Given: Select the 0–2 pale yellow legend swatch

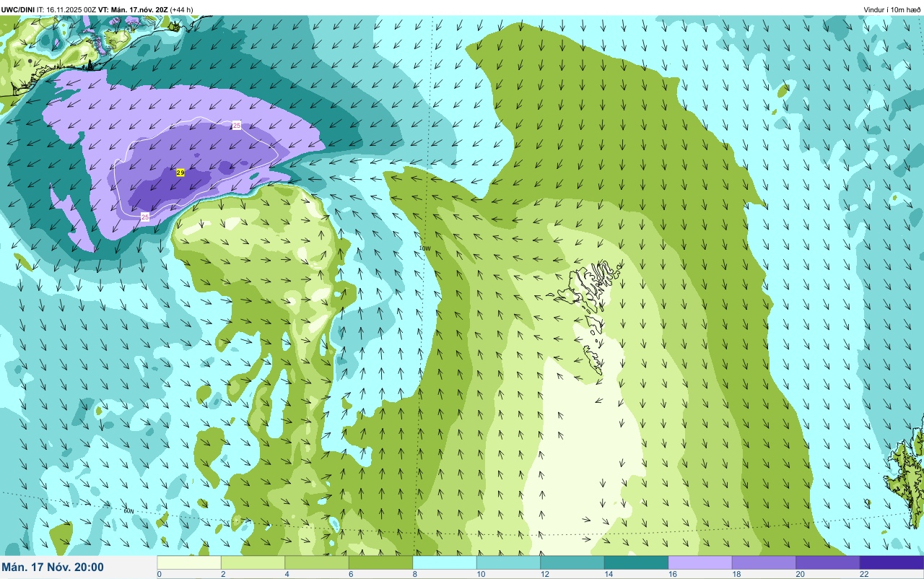Looking at the screenshot, I should 189,562.
